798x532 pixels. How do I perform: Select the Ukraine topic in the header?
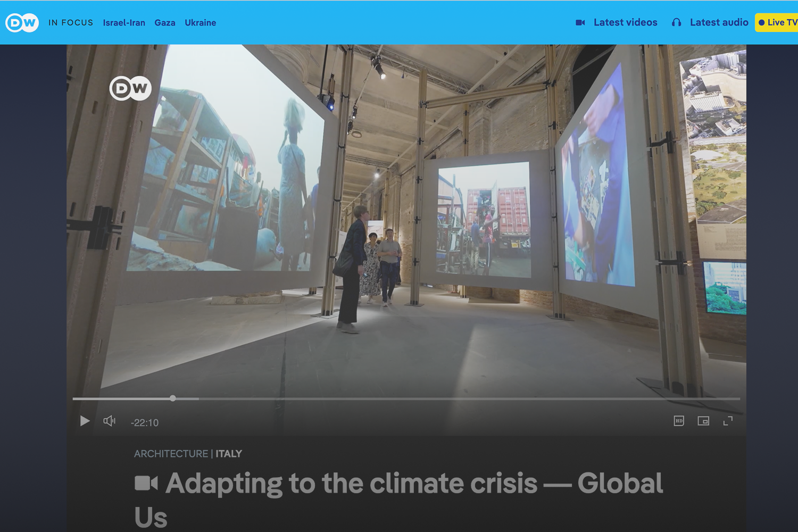pos(200,23)
